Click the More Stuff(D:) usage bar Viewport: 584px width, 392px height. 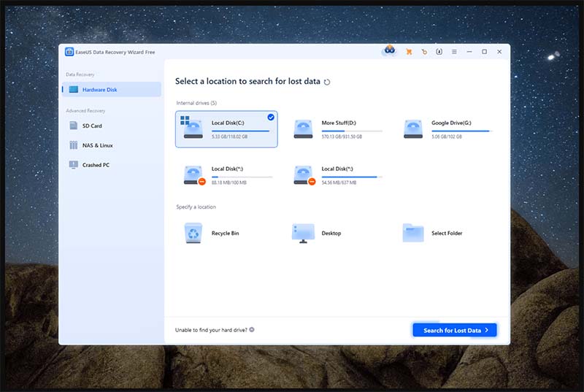352,131
